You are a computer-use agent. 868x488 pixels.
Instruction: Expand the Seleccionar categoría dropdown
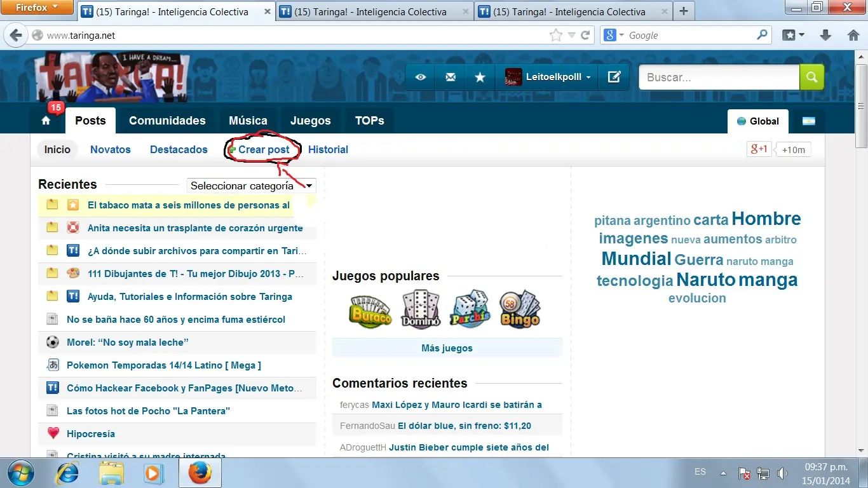click(252, 186)
